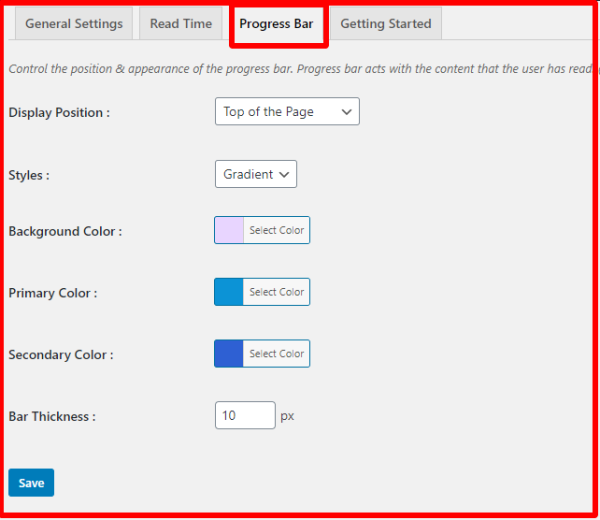Click the Styles label
The width and height of the screenshot is (600, 520).
(x=29, y=175)
